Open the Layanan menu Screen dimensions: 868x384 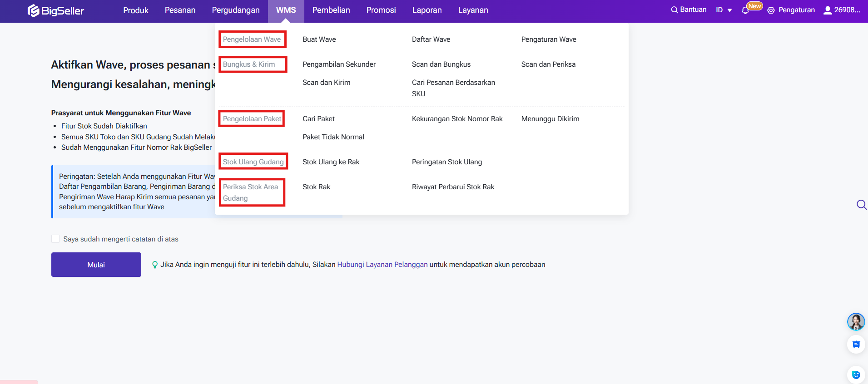(x=473, y=10)
